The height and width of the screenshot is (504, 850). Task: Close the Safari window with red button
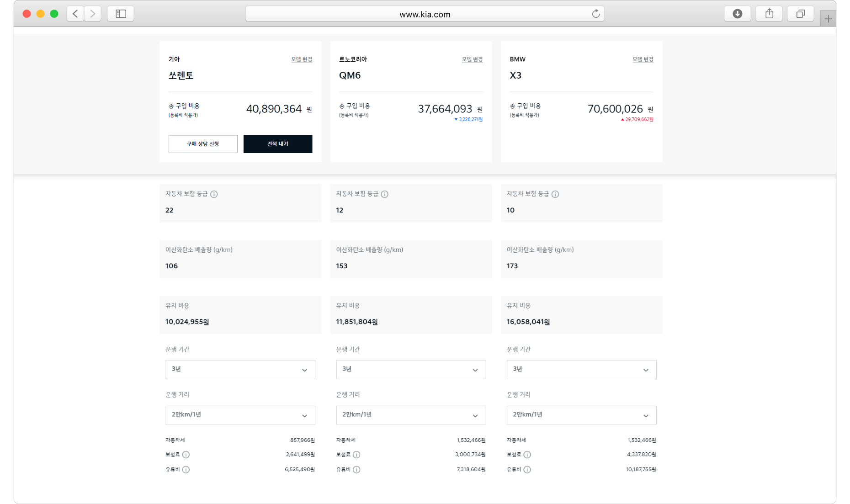[27, 14]
